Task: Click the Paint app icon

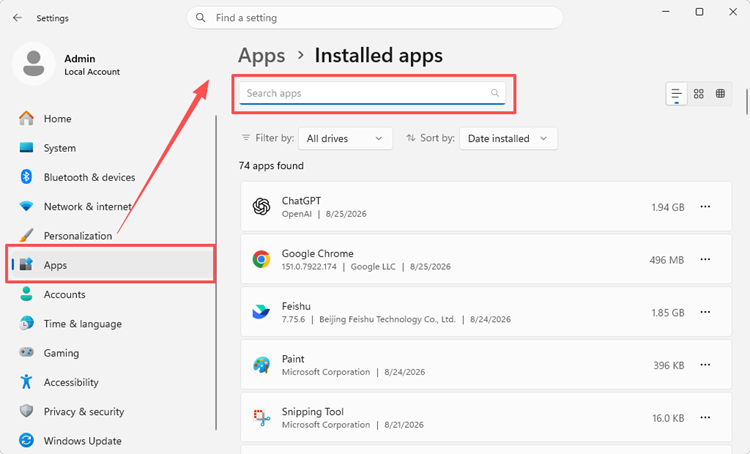Action: pos(261,365)
